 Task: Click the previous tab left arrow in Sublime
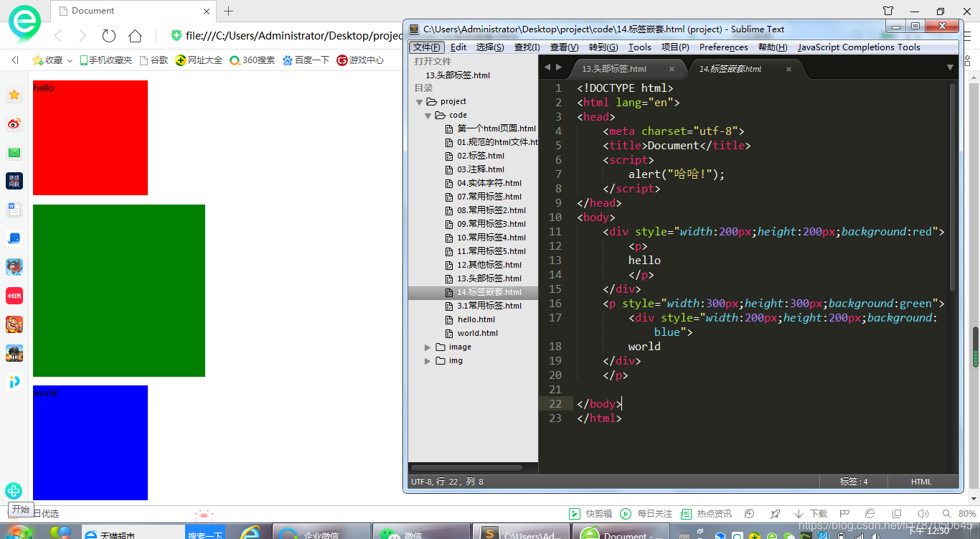pyautogui.click(x=547, y=67)
